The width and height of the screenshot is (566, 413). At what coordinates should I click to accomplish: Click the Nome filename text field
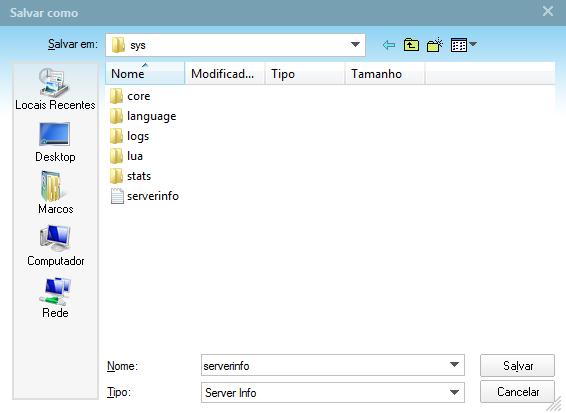point(324,365)
